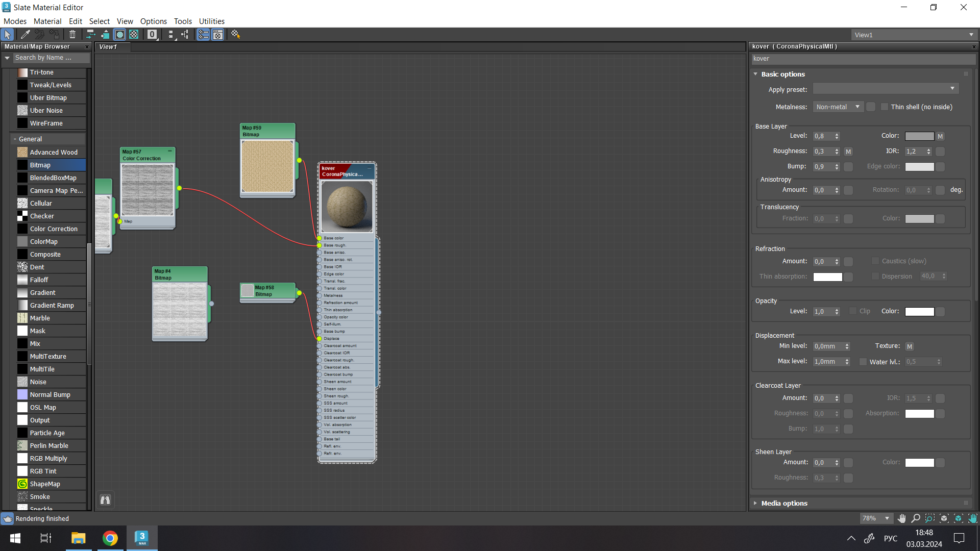The height and width of the screenshot is (551, 980).
Task: Click the Opacity Color white swatch
Action: pyautogui.click(x=919, y=311)
